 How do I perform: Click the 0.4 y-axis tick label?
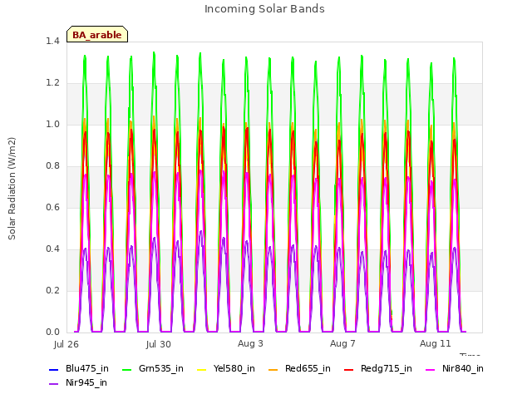point(52,249)
